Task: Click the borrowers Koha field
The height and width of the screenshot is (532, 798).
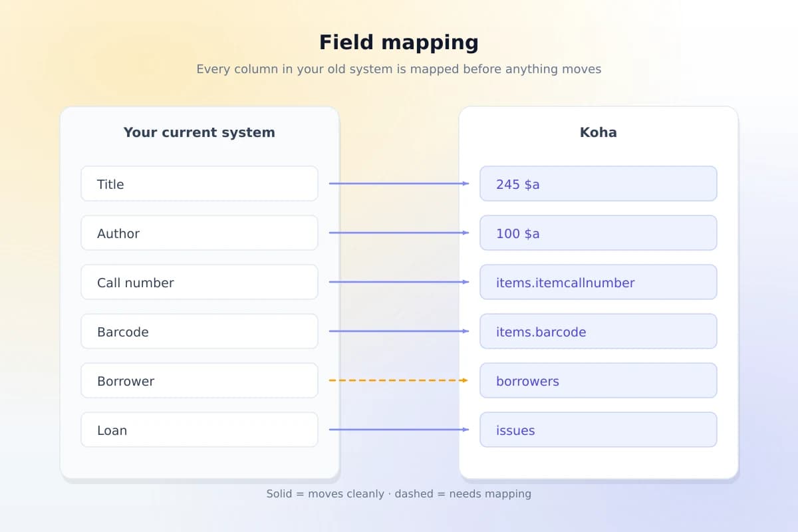Action: tap(598, 380)
